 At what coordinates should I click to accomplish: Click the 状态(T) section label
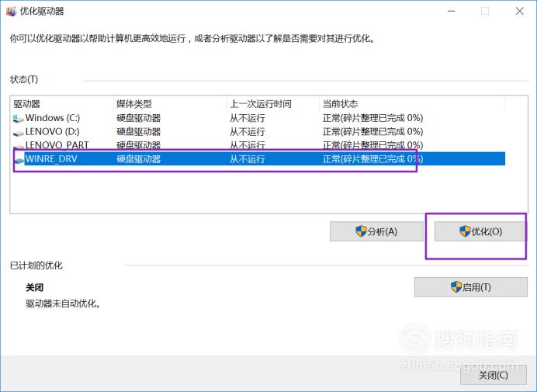pyautogui.click(x=24, y=79)
